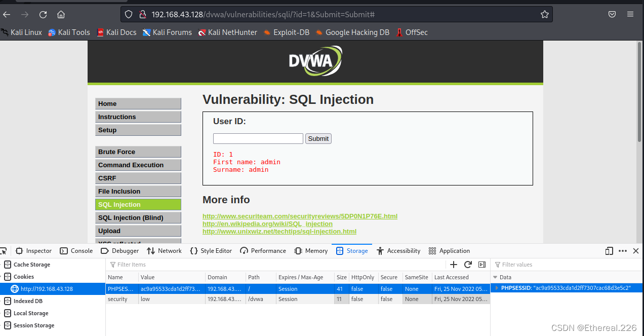The width and height of the screenshot is (644, 336).
Task: Switch to Debugger devtools tab
Action: click(120, 251)
